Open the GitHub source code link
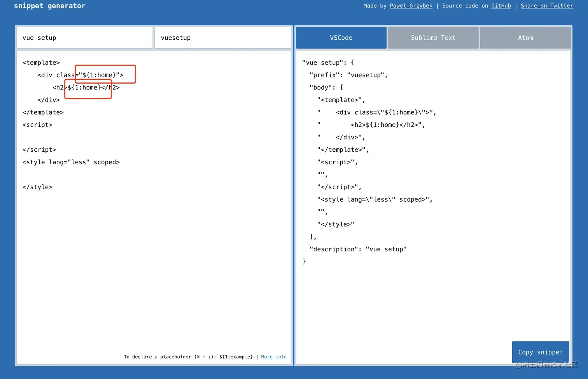 pos(501,6)
